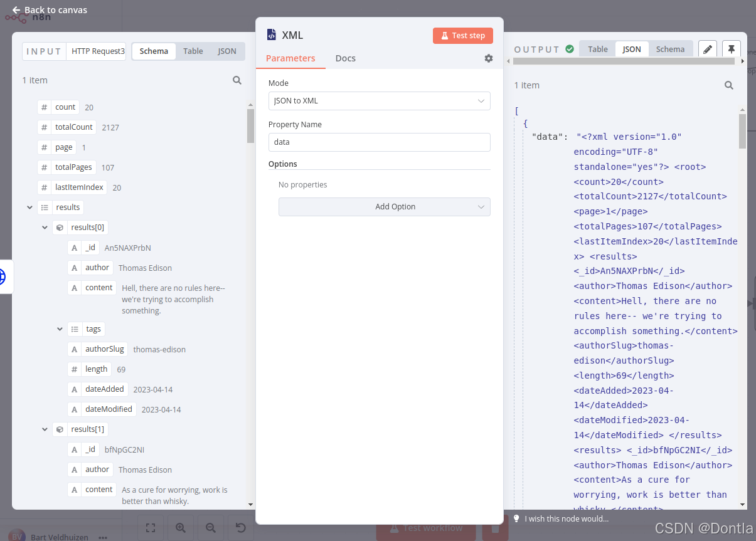This screenshot has width=756, height=541.
Task: Switch to the Parameters tab
Action: tap(290, 58)
